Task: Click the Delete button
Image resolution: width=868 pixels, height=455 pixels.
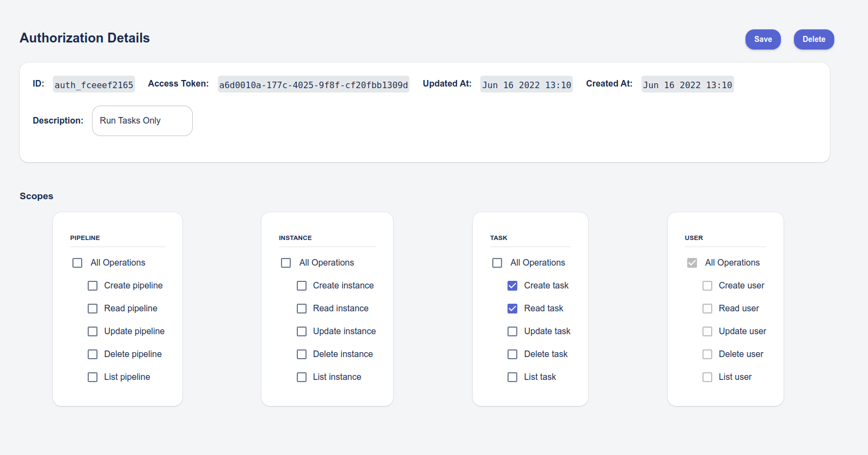Action: tap(814, 39)
